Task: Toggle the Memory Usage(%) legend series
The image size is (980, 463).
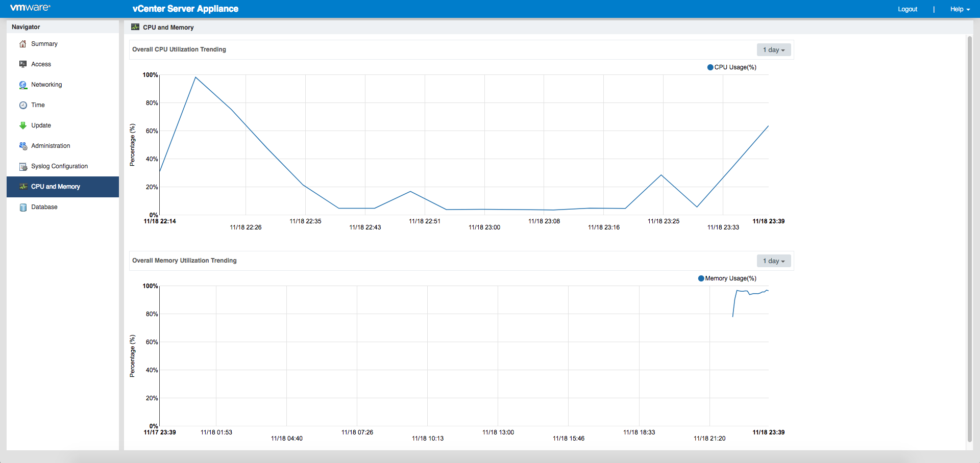Action: click(x=727, y=278)
